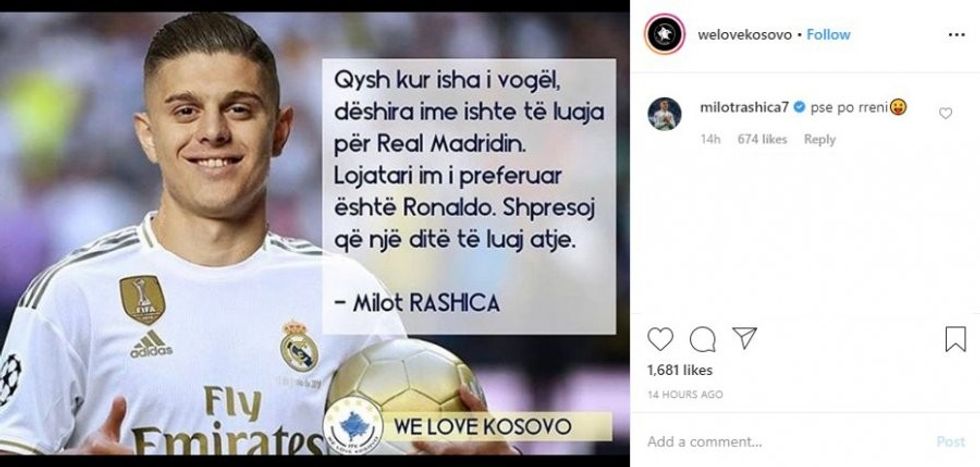Share post with paper plane icon
This screenshot has width=980, height=467.
click(x=744, y=338)
